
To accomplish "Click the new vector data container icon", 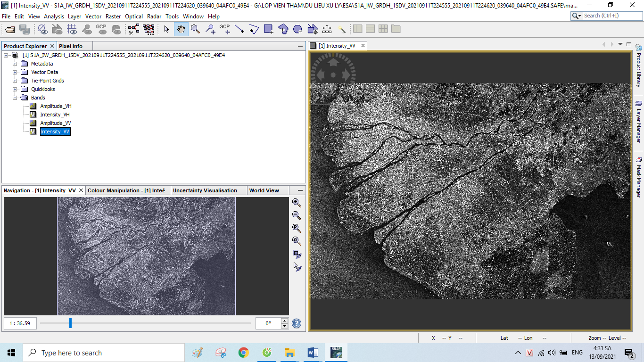I will point(313,29).
